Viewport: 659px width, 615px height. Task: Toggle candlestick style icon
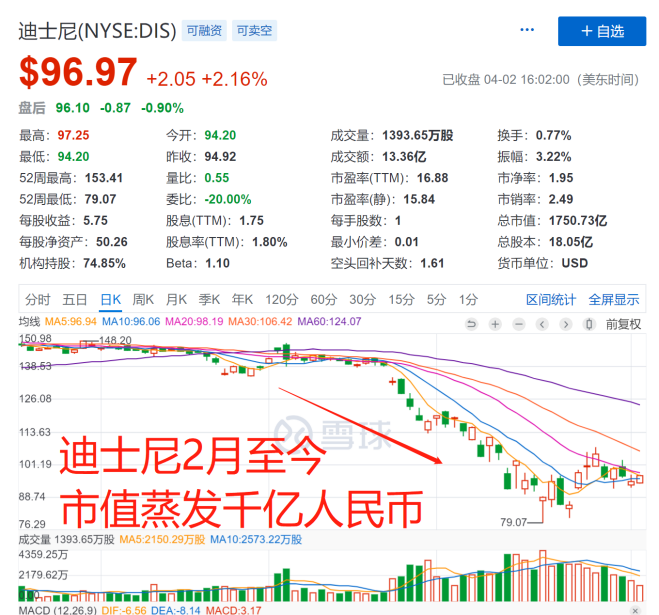(589, 324)
